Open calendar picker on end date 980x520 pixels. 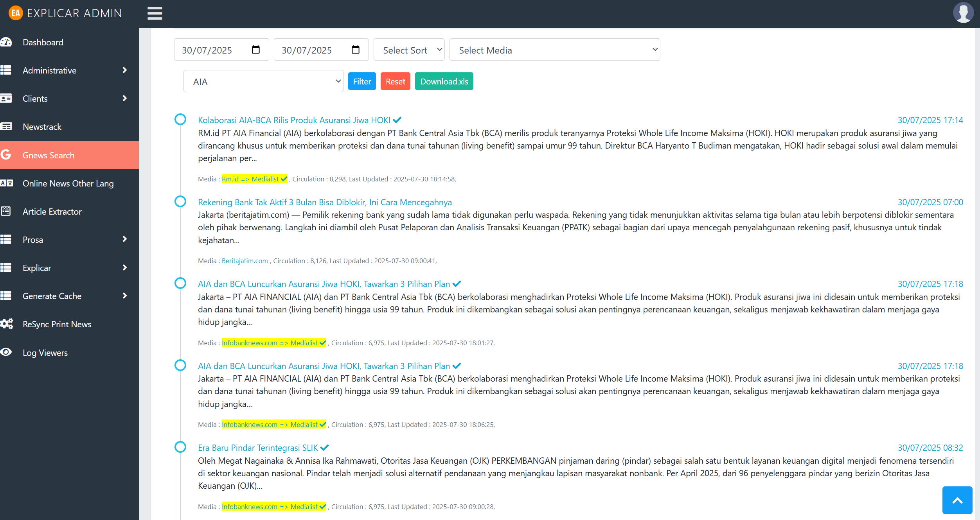(356, 50)
